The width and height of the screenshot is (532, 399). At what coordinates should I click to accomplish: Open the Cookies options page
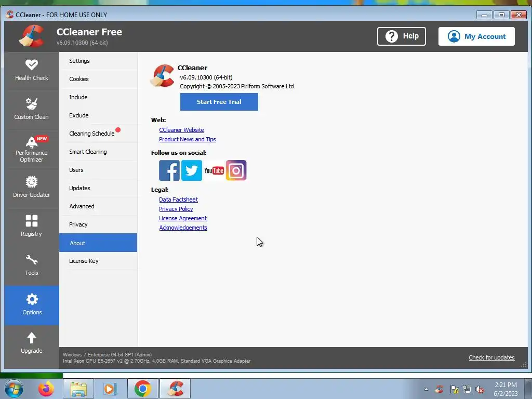tap(98, 79)
